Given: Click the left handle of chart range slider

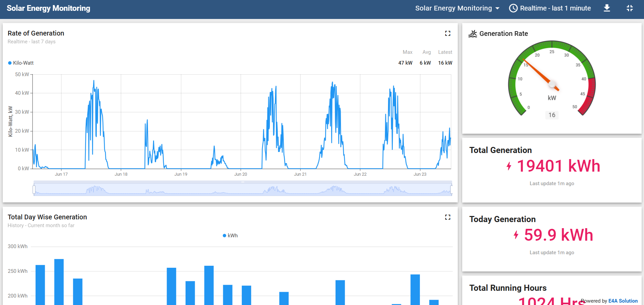Looking at the screenshot, I should pos(34,189).
